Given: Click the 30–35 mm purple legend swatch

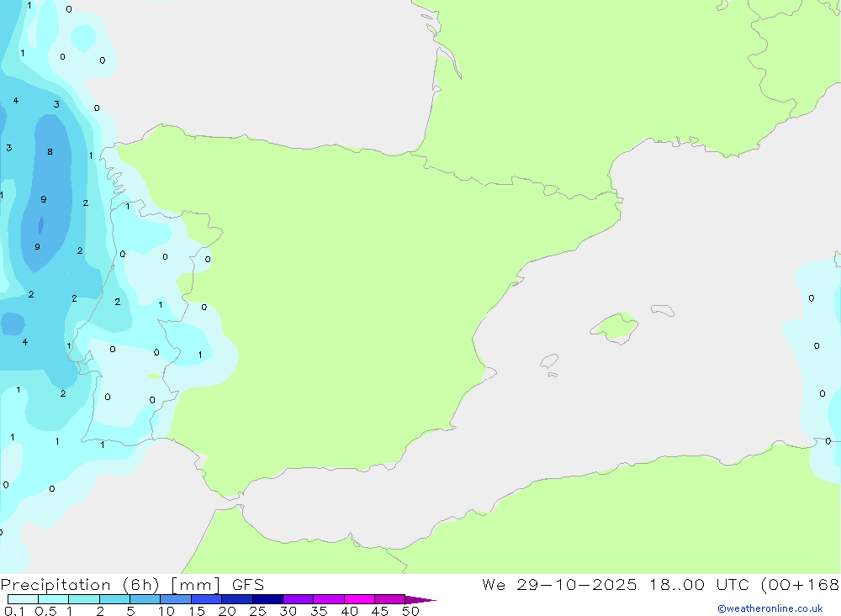Looking at the screenshot, I should pyautogui.click(x=299, y=599).
